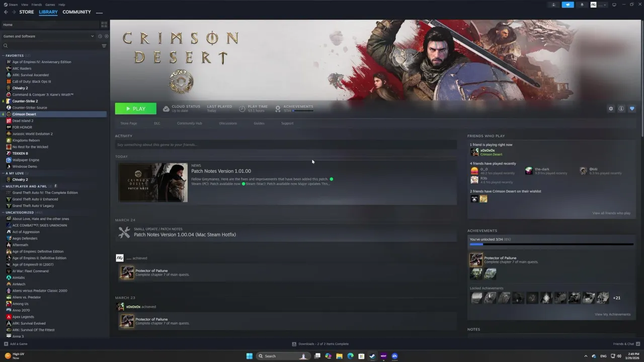644x362 pixels.
Task: Click the achievements gear icon beside progress
Action: point(278,109)
